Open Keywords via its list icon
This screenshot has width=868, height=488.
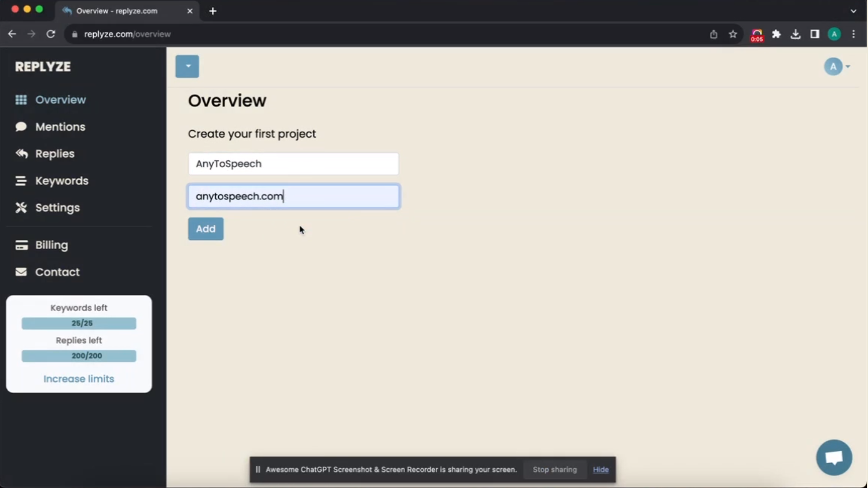coord(21,180)
